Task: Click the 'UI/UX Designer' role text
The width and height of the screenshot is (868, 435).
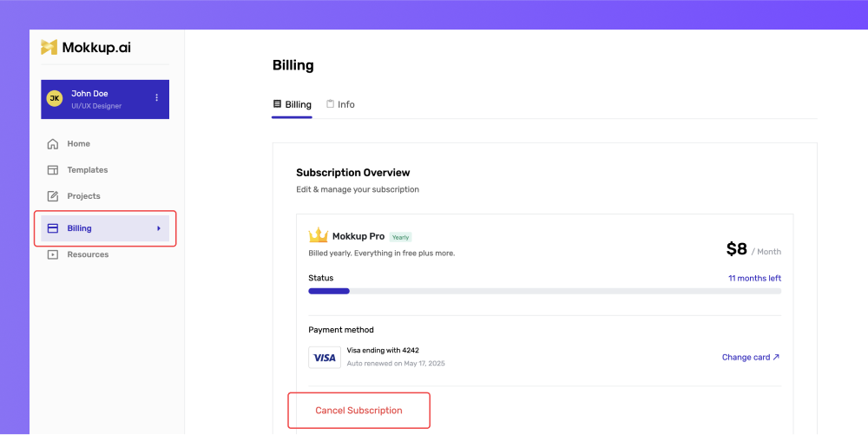Action: click(96, 106)
